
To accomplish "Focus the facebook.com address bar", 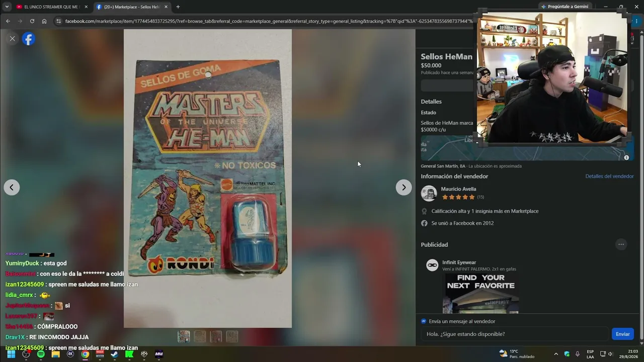I will (x=269, y=21).
